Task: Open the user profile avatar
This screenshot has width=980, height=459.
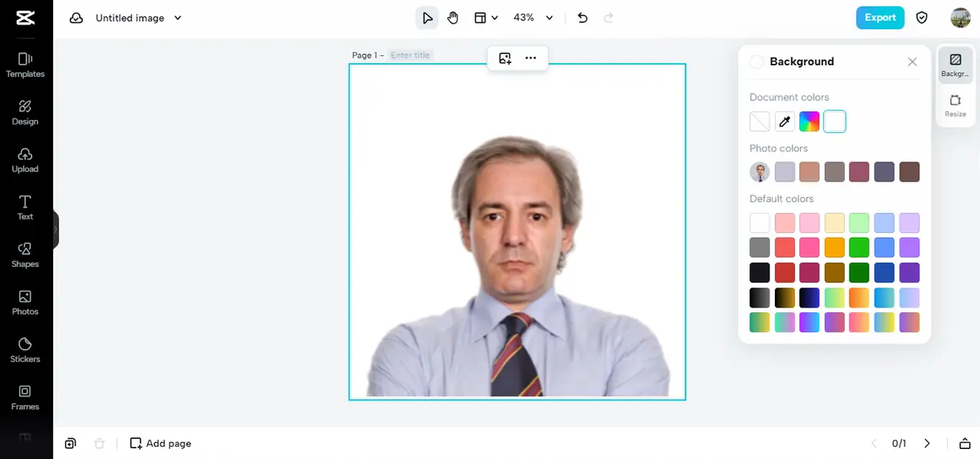Action: 961,18
